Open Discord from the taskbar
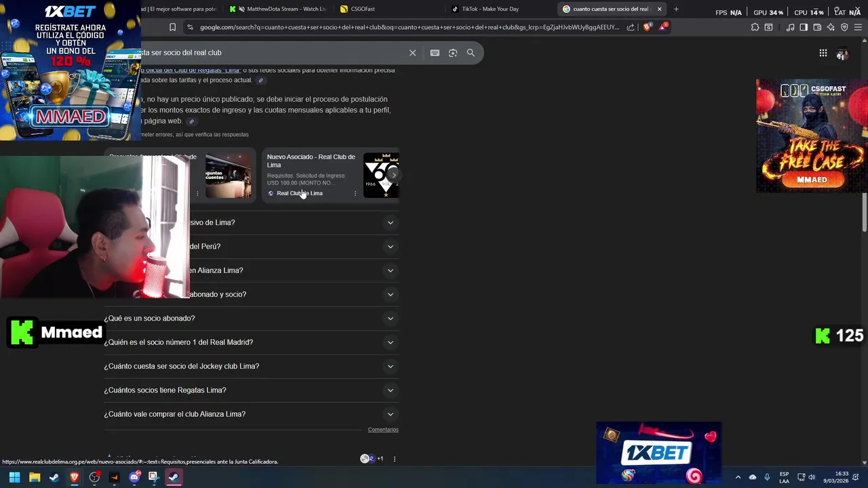The image size is (868, 488). 134,477
